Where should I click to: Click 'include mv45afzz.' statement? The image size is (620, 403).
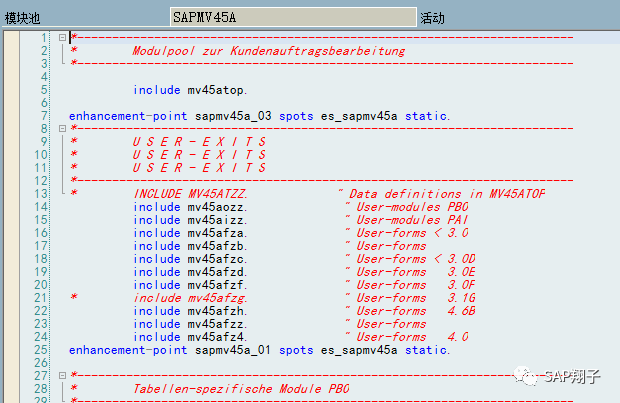[190, 324]
